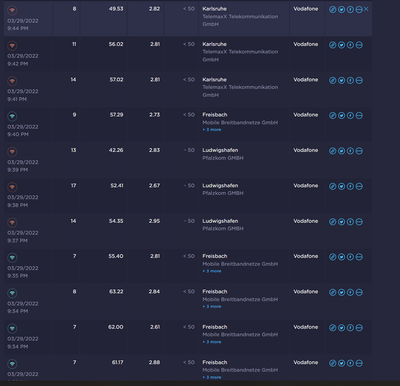Click Pfalzkom GMBH sponsor on 9:37 PM row
400x386 pixels.
[223, 229]
